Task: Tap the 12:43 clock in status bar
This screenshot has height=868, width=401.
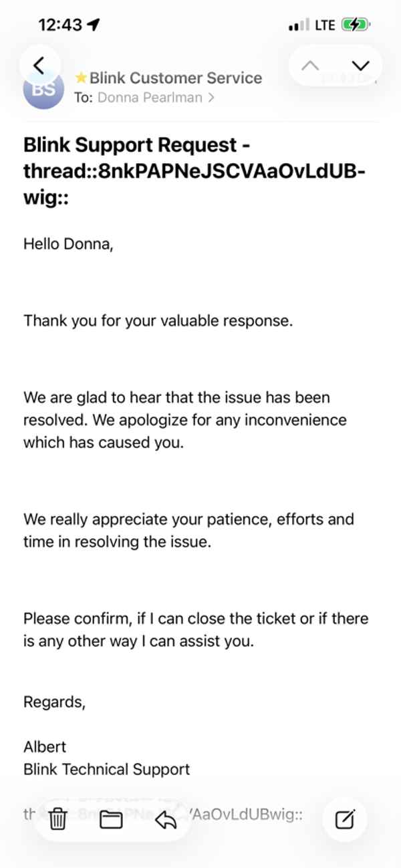Action: (60, 25)
